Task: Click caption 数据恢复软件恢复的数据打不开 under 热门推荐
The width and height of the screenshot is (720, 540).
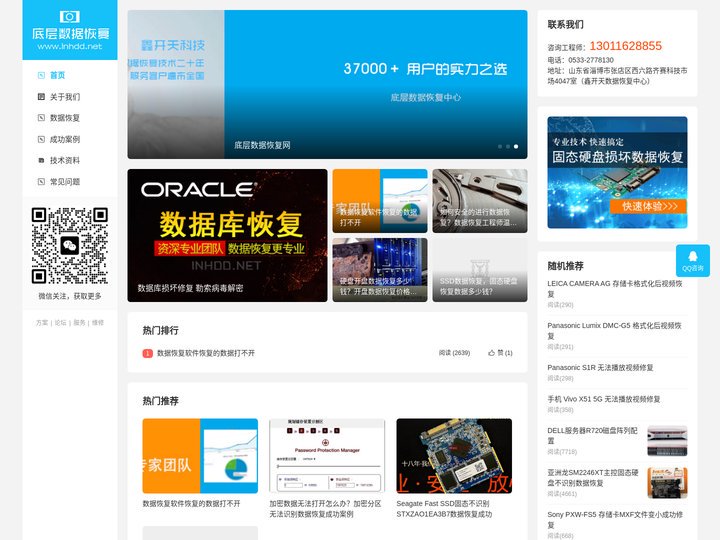Action: click(x=191, y=504)
